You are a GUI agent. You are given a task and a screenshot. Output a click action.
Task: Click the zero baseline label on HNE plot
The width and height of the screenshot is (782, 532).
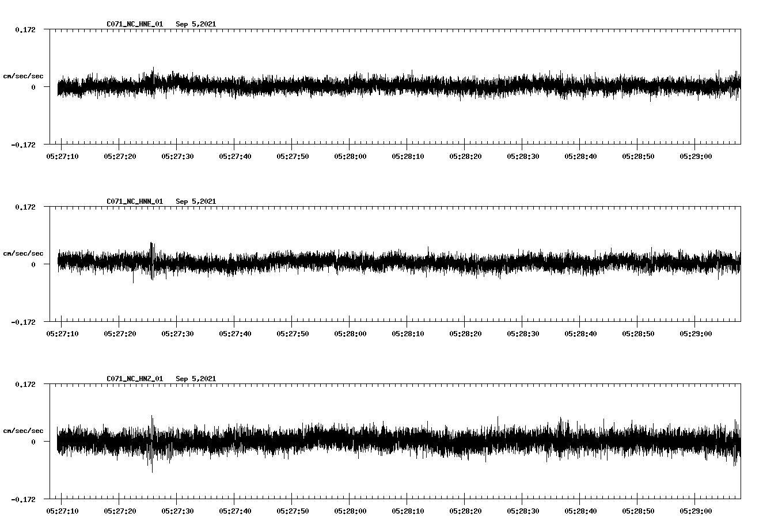33,87
